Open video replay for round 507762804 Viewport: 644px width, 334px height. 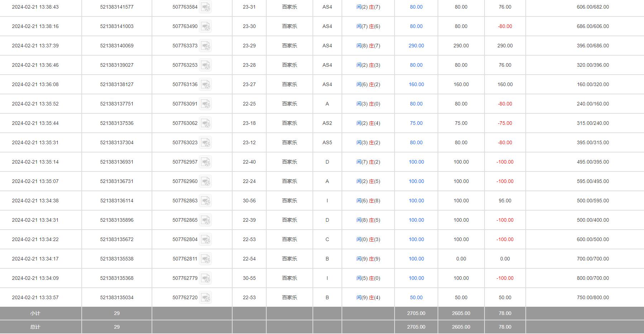205,240
